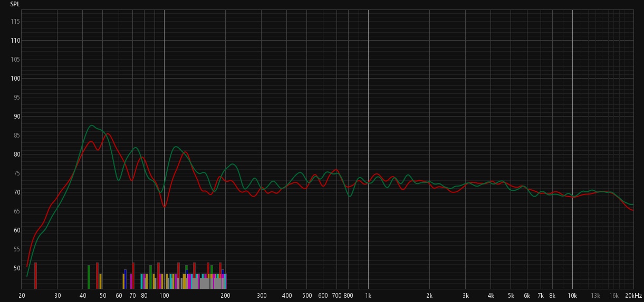Click the 20kHz frequency axis label
644x302 pixels.
pyautogui.click(x=633, y=296)
